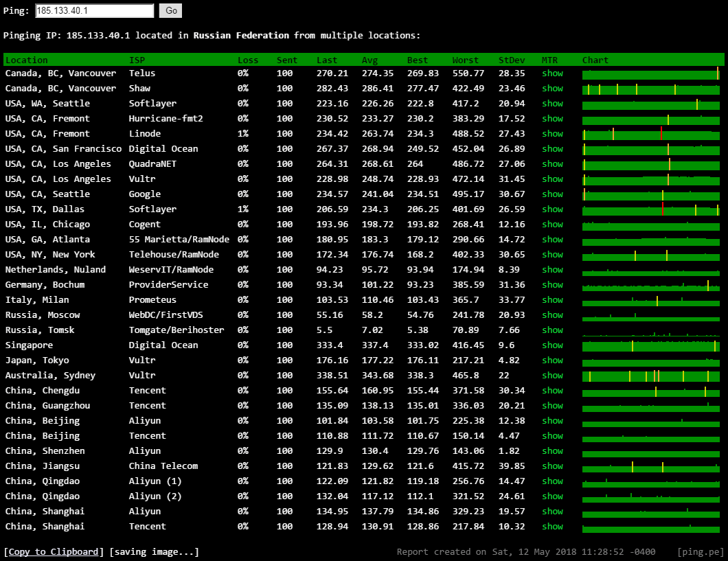
Task: Click the StDev column header
Action: pyautogui.click(x=511, y=60)
